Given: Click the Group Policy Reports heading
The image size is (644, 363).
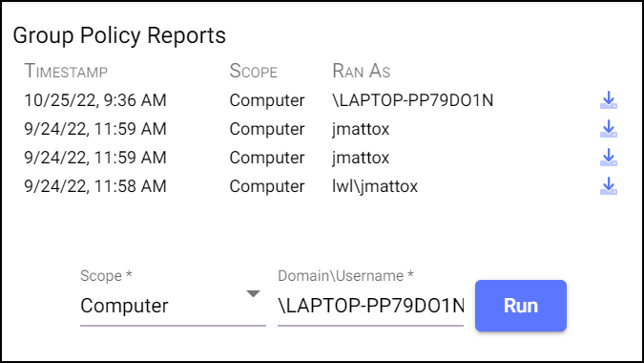Looking at the screenshot, I should 119,35.
